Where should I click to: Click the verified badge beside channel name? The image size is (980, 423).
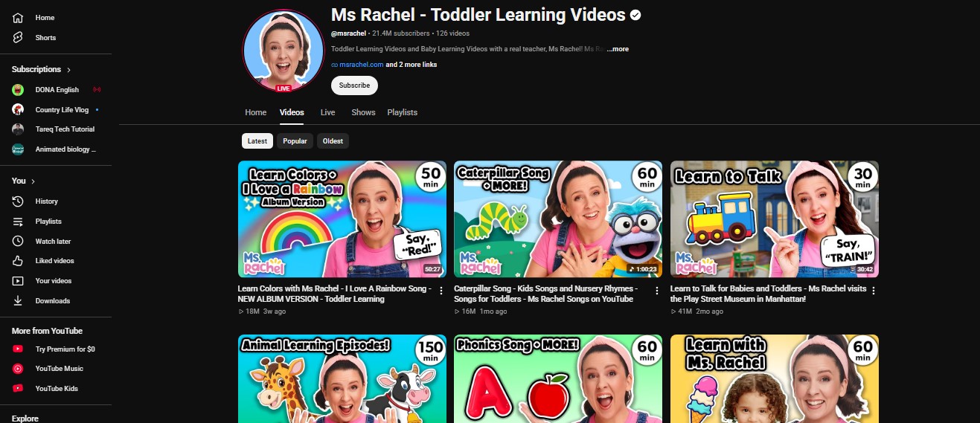coord(635,15)
